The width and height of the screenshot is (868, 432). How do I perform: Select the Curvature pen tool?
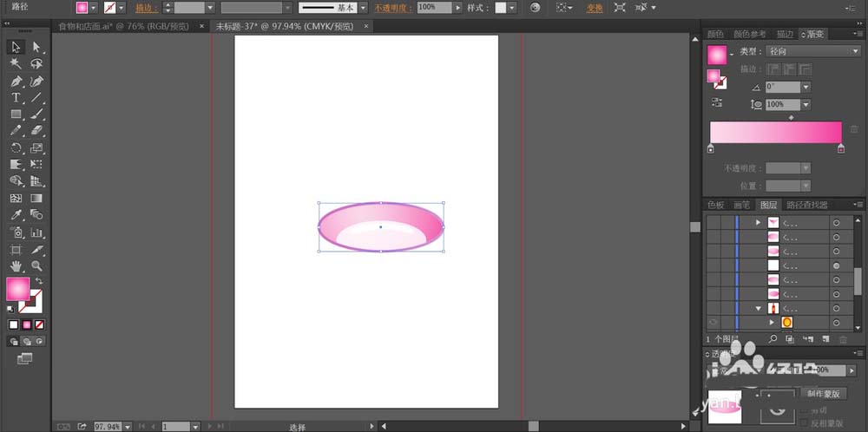(36, 82)
